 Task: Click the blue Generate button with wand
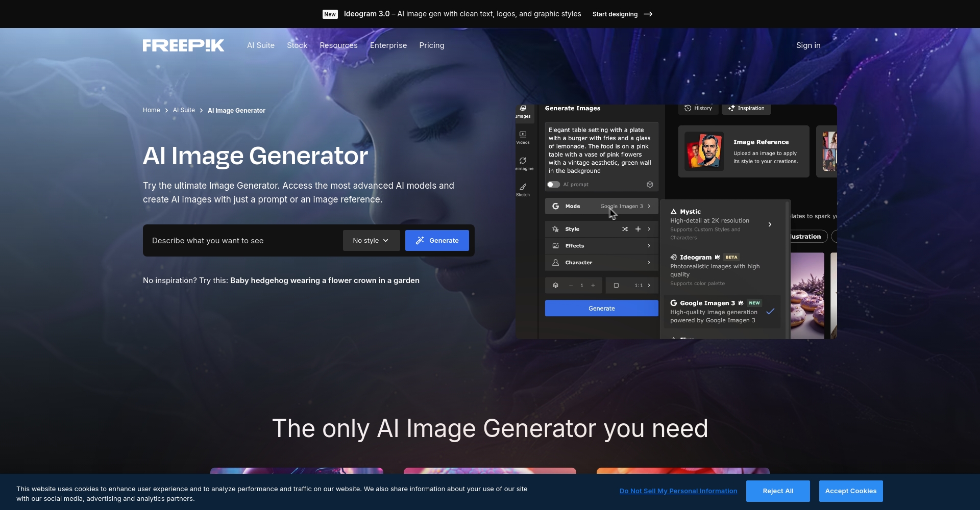(x=437, y=241)
